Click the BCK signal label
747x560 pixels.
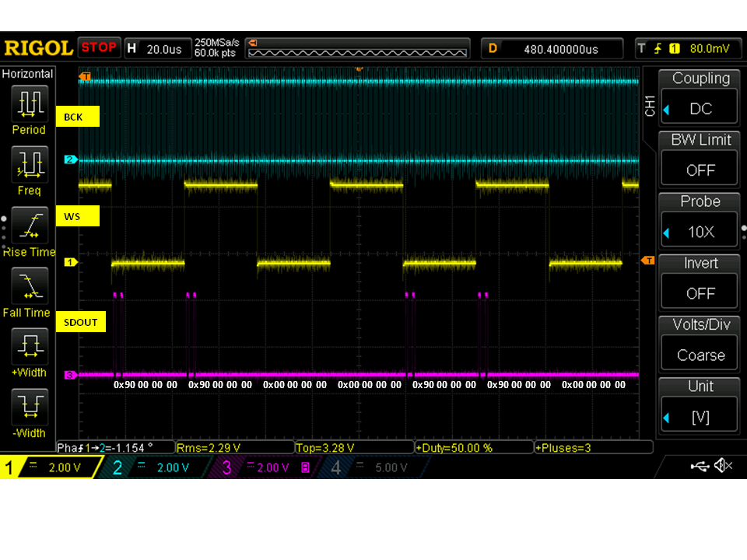coord(78,117)
